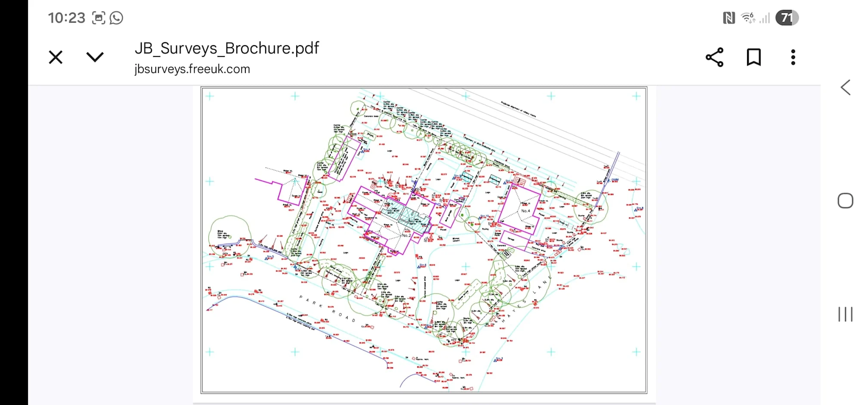Screen dimensions: 868x405
Task: Tap the large tree circle at plan's left edge
Action: click(229, 235)
